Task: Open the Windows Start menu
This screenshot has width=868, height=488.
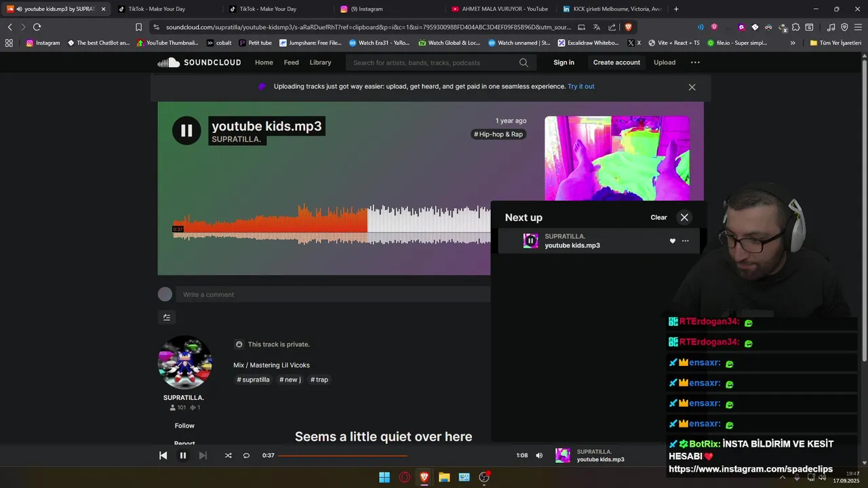Action: point(384,477)
